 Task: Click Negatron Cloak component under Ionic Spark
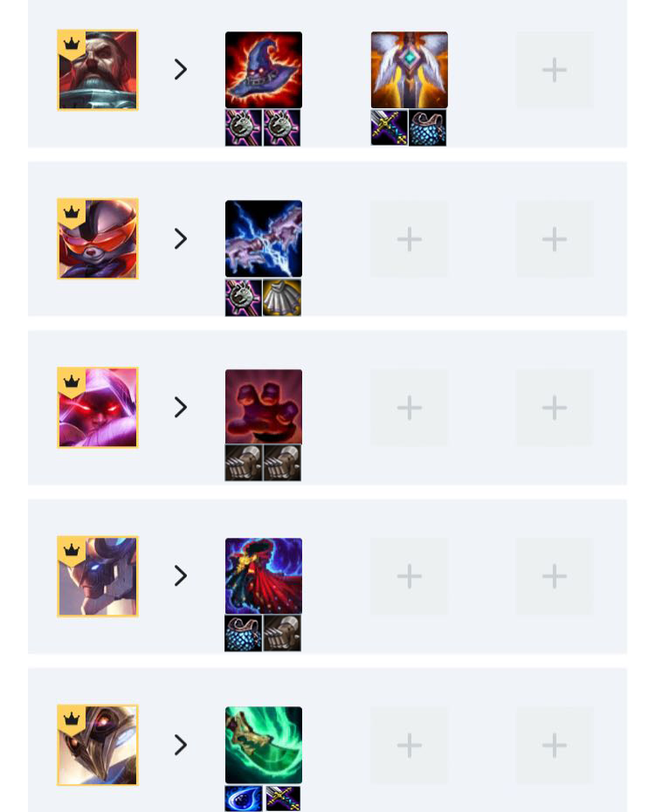pos(282,298)
